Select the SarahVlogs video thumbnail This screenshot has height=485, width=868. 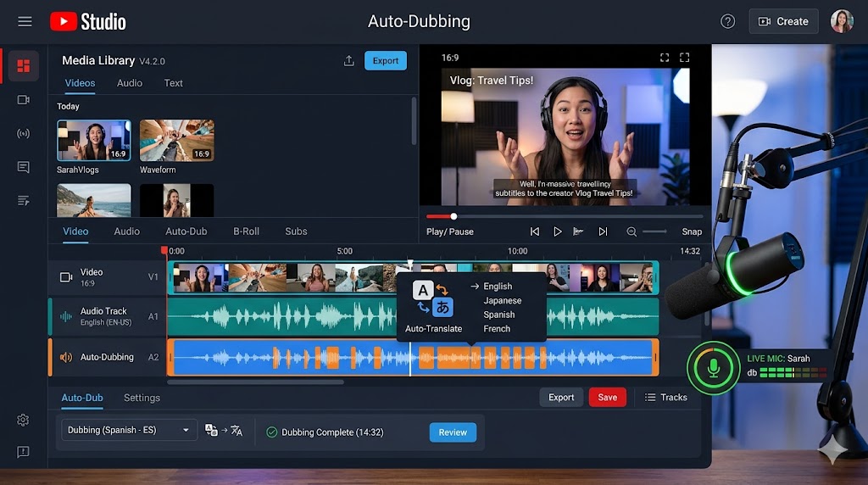click(x=94, y=140)
